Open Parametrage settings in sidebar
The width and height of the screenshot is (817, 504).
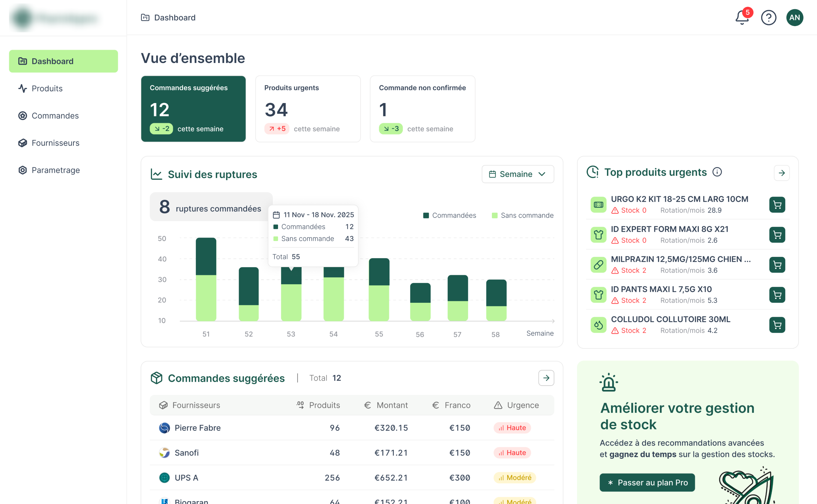pos(55,170)
